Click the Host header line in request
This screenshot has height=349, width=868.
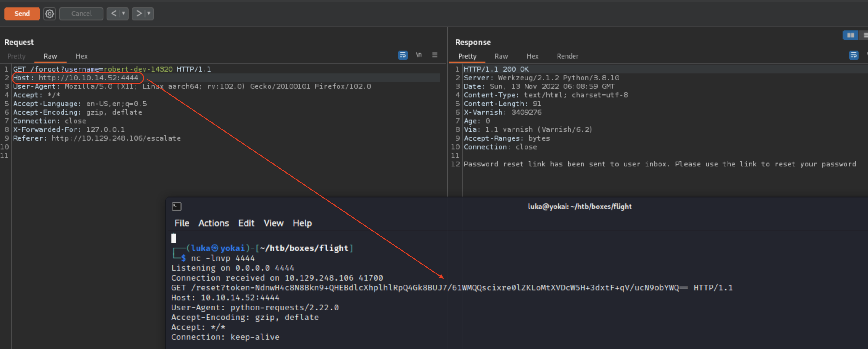75,78
